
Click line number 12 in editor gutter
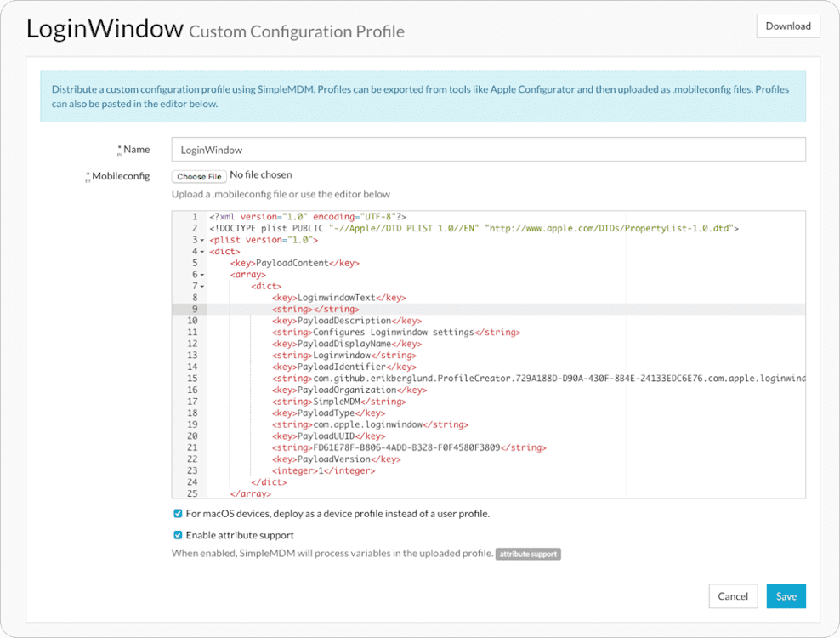coord(192,344)
